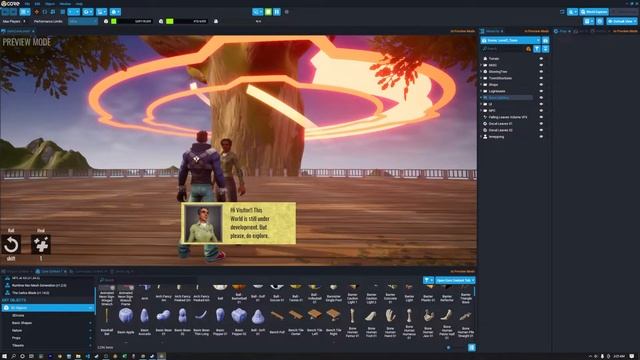Select the Basic Shapes category

pyautogui.click(x=22, y=323)
